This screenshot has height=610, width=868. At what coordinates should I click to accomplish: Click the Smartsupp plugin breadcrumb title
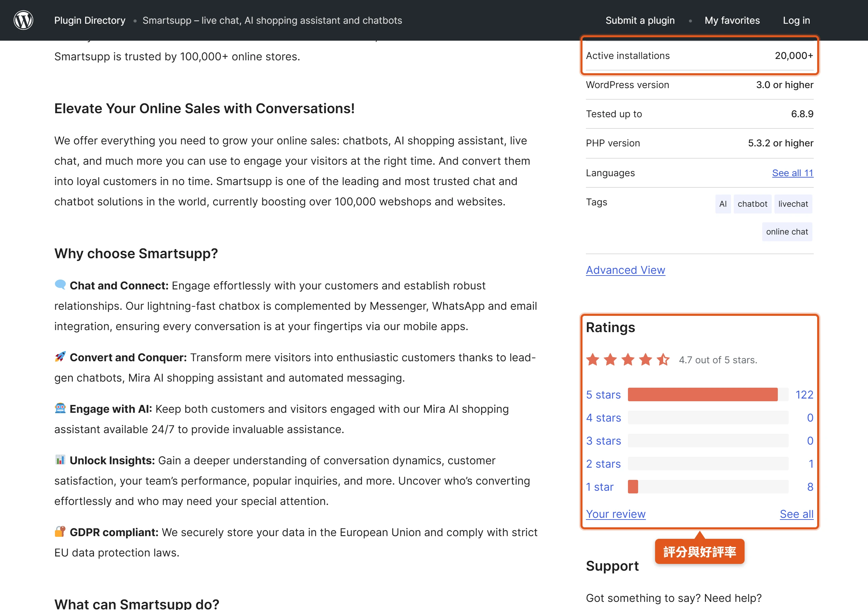272,20
